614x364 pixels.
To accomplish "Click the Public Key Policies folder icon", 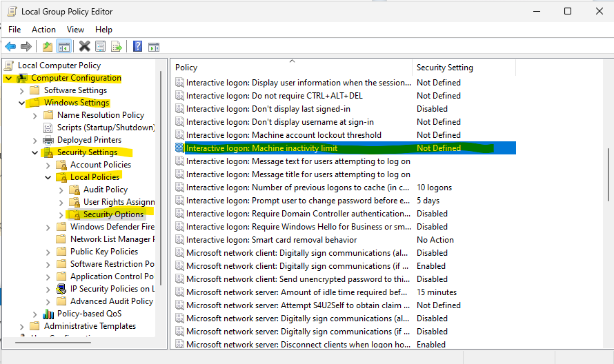I will (61, 251).
